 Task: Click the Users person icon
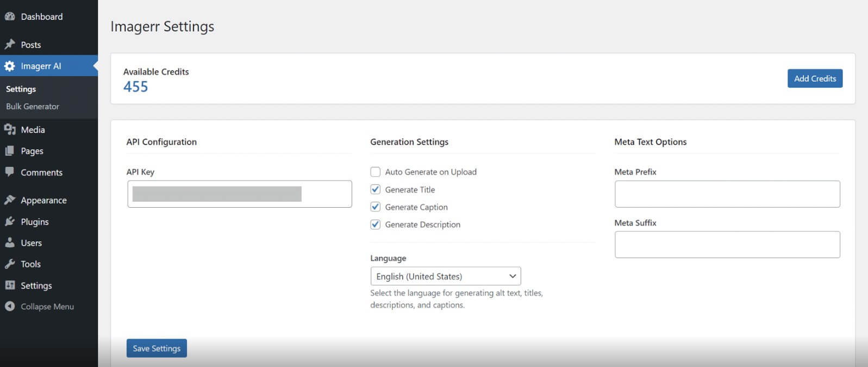pyautogui.click(x=9, y=242)
